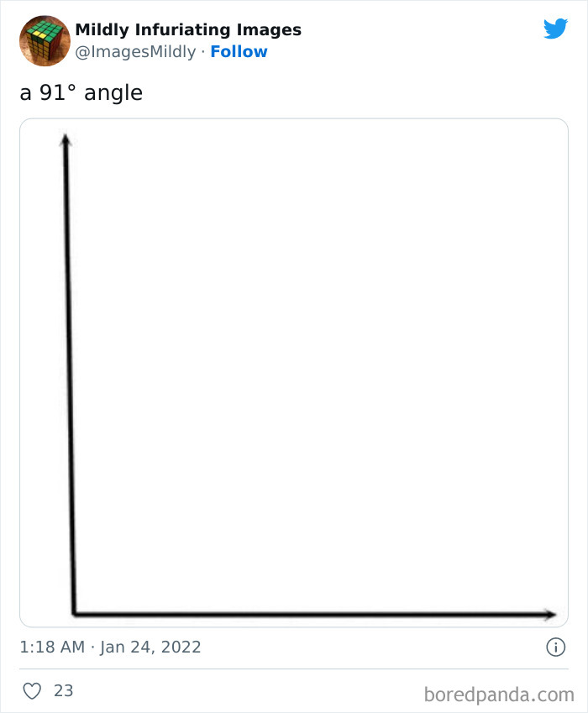
Task: Click the heart outline to favorite the post
Action: point(33,690)
